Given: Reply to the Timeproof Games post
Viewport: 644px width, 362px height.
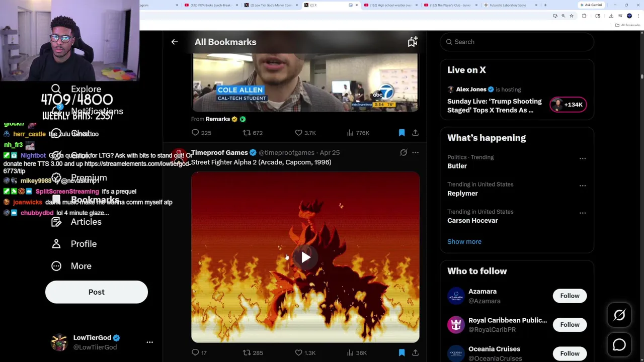Looking at the screenshot, I should pyautogui.click(x=199, y=353).
